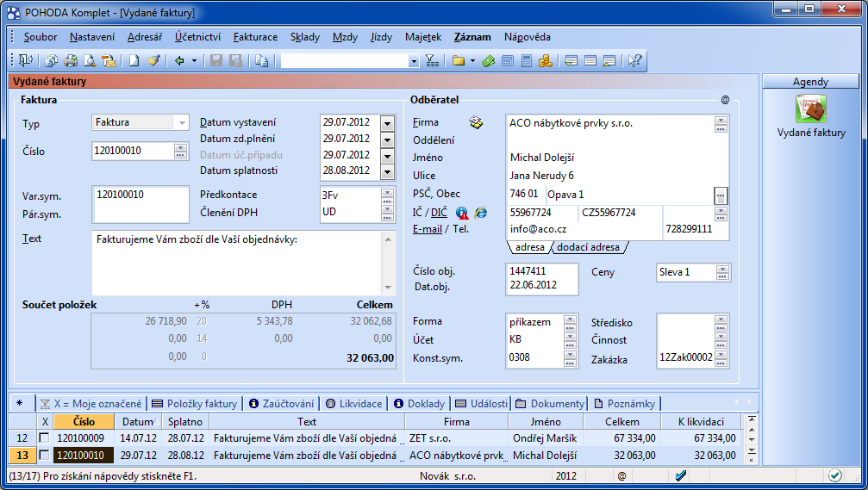
Task: Open the Účetnictví menu
Action: click(197, 37)
